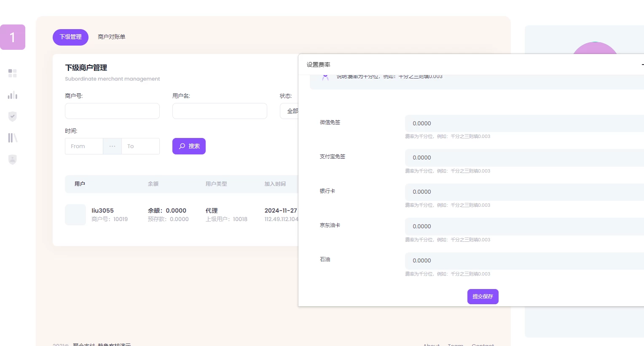Click the avatar thumbnail next to liu3055

[75, 215]
